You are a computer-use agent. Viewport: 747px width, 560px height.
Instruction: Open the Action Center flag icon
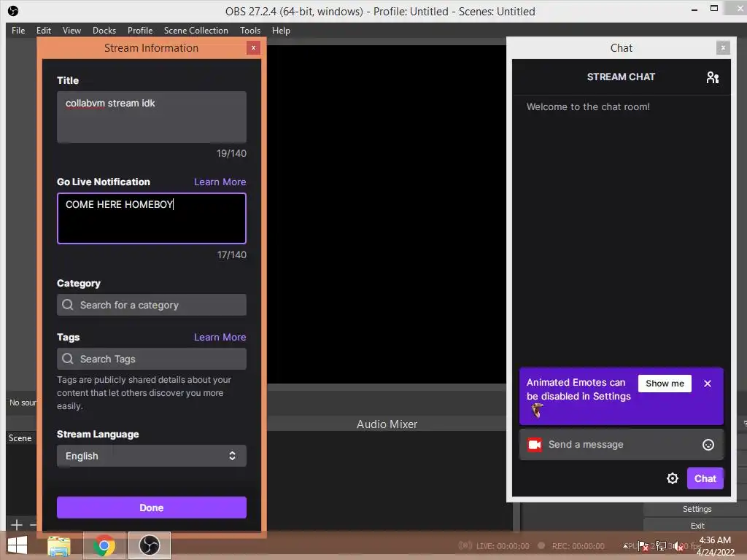pos(643,545)
